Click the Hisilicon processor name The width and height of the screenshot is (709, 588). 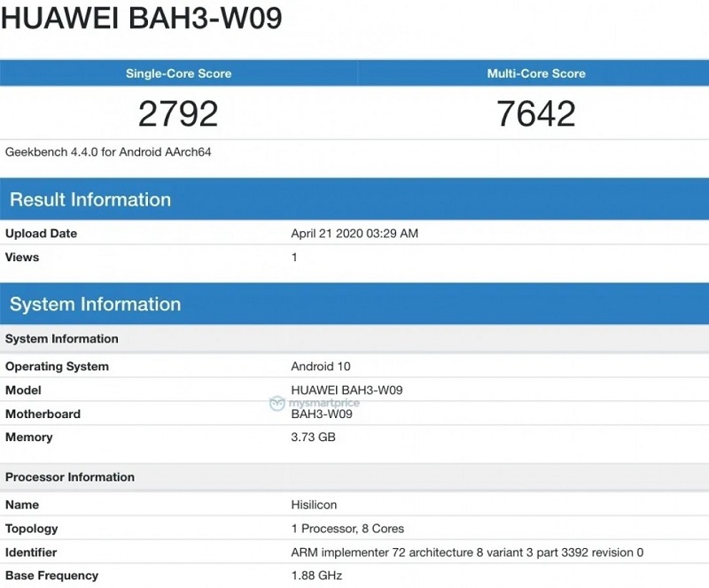coord(312,504)
